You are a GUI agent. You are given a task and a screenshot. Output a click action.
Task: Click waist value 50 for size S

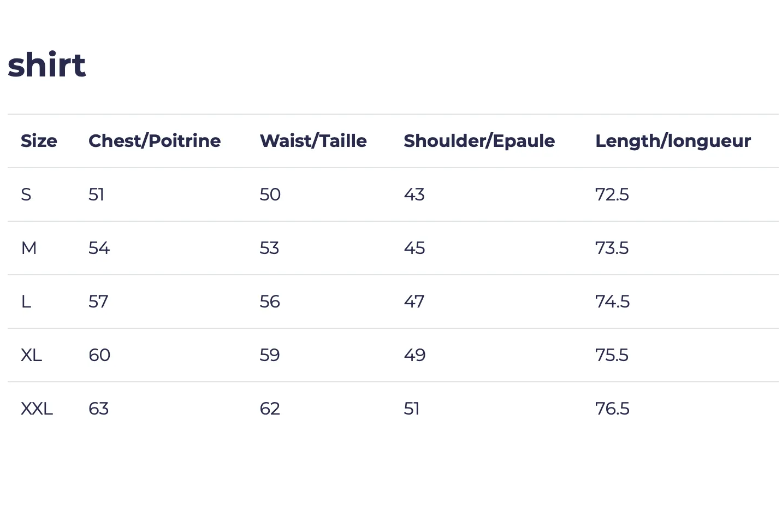270,194
